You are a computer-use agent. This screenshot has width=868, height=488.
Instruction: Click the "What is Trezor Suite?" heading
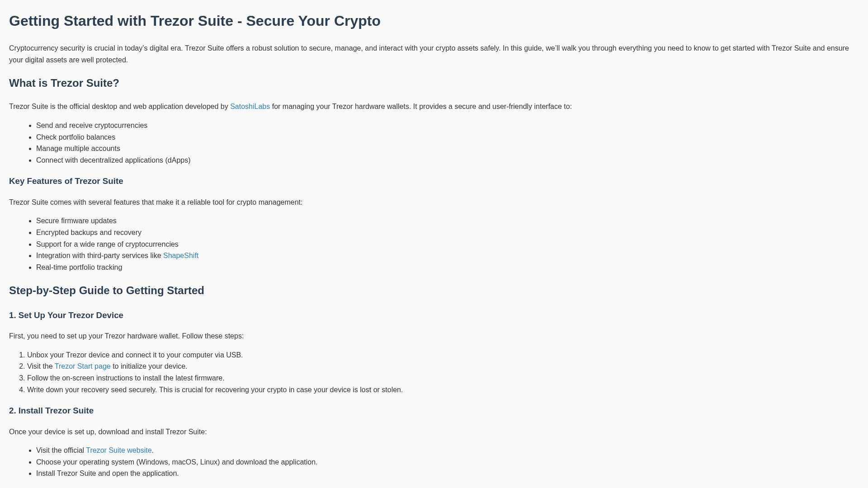coord(64,83)
